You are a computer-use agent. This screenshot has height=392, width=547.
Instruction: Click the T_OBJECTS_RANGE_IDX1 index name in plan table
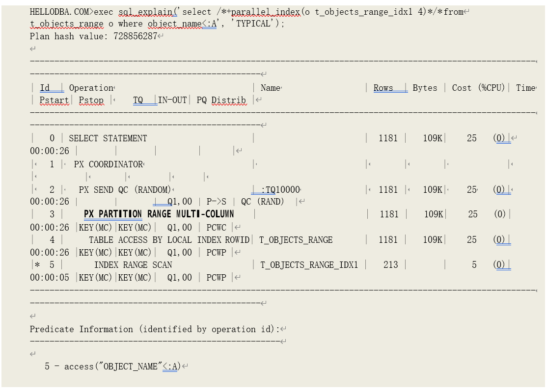[x=309, y=265]
